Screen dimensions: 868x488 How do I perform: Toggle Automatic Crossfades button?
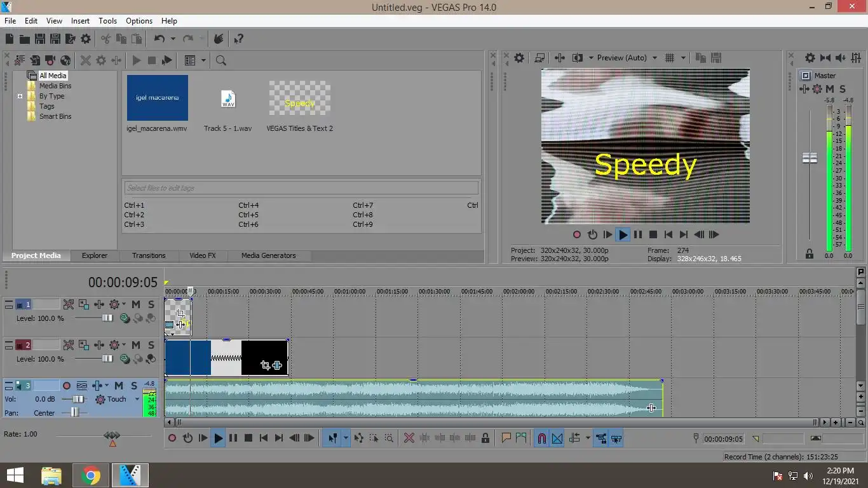(557, 438)
